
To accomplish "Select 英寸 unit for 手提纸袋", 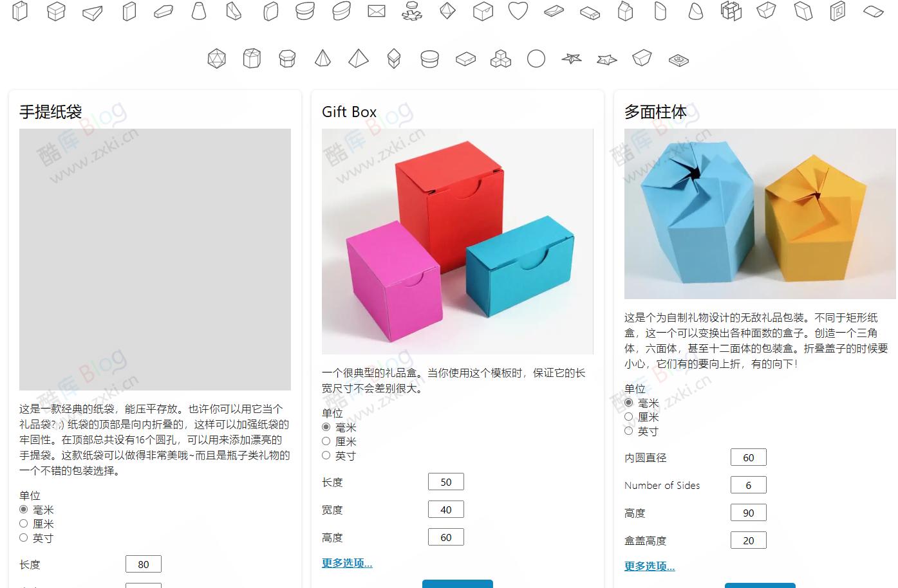I will 24,538.
